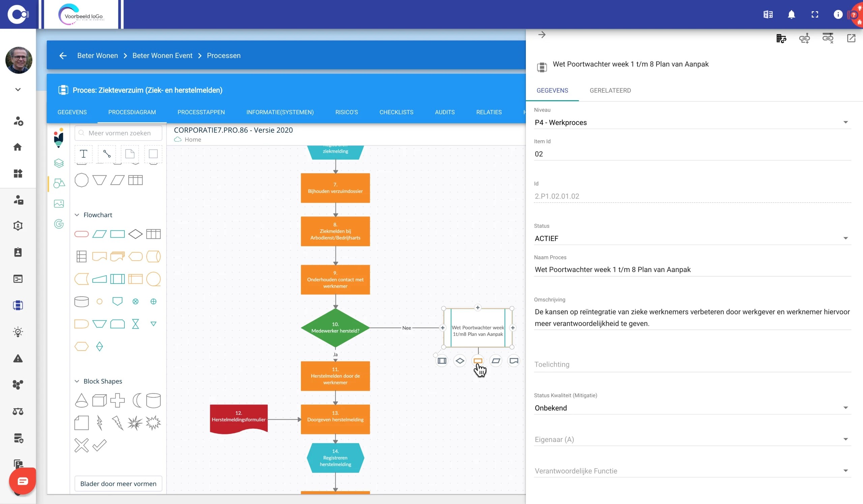Click the open-in-new-window icon in side panel
The height and width of the screenshot is (504, 863).
click(851, 38)
